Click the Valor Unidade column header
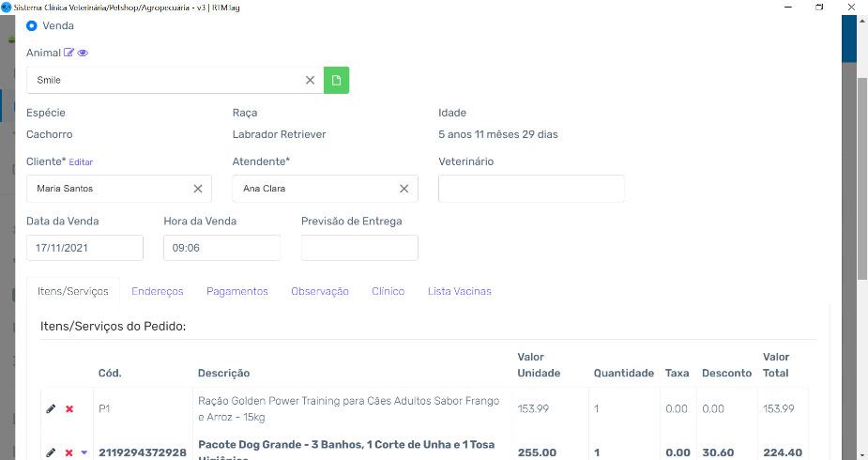Image resolution: width=868 pixels, height=460 pixels. [x=539, y=365]
